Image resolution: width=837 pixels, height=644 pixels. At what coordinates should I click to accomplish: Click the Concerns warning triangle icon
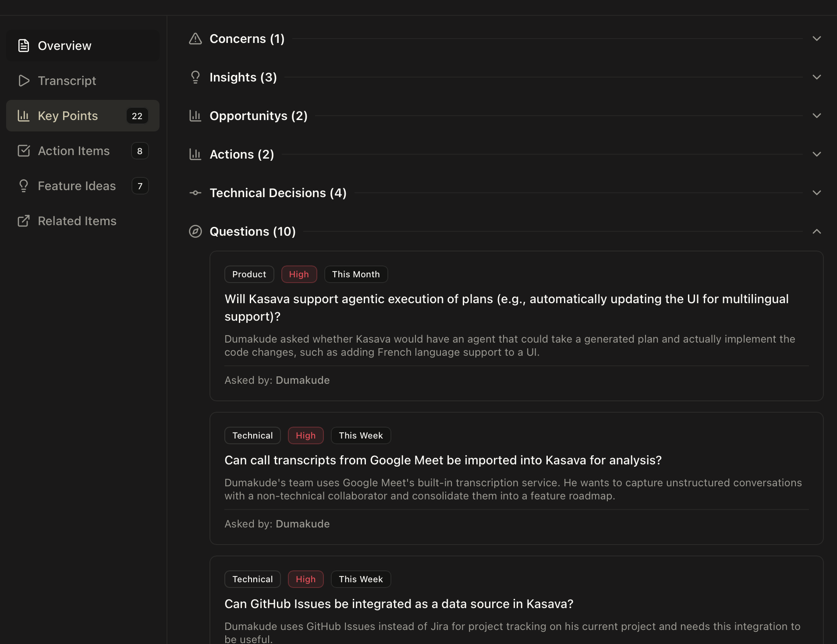tap(195, 39)
